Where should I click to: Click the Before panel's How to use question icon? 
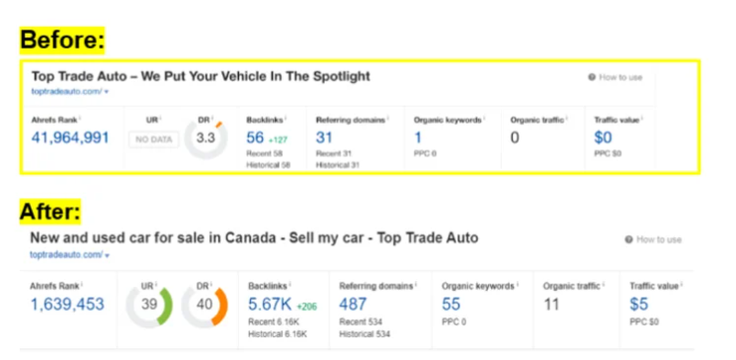[591, 77]
